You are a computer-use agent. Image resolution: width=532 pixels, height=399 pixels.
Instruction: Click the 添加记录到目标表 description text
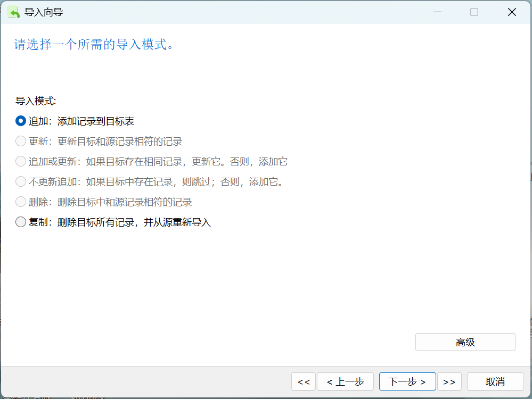coord(96,121)
